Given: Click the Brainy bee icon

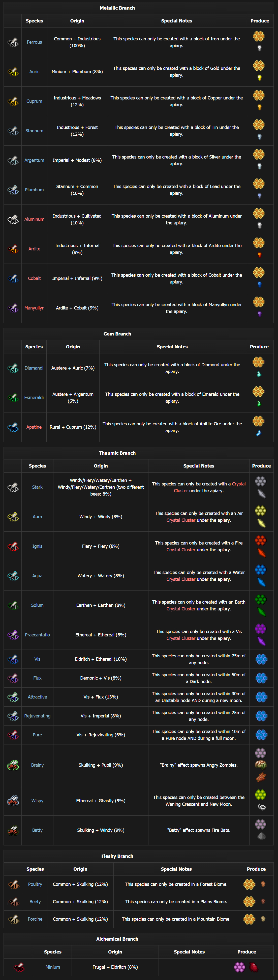Looking at the screenshot, I should (13, 765).
